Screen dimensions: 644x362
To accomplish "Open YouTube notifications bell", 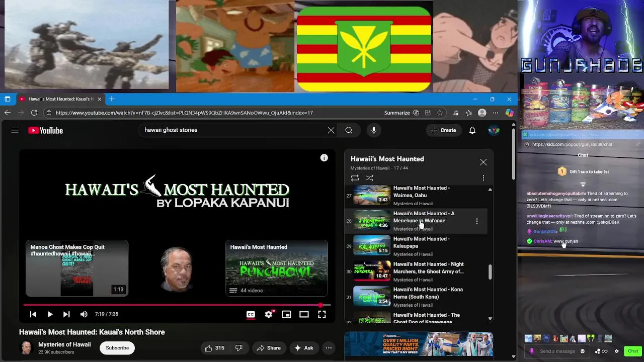I will pyautogui.click(x=472, y=130).
